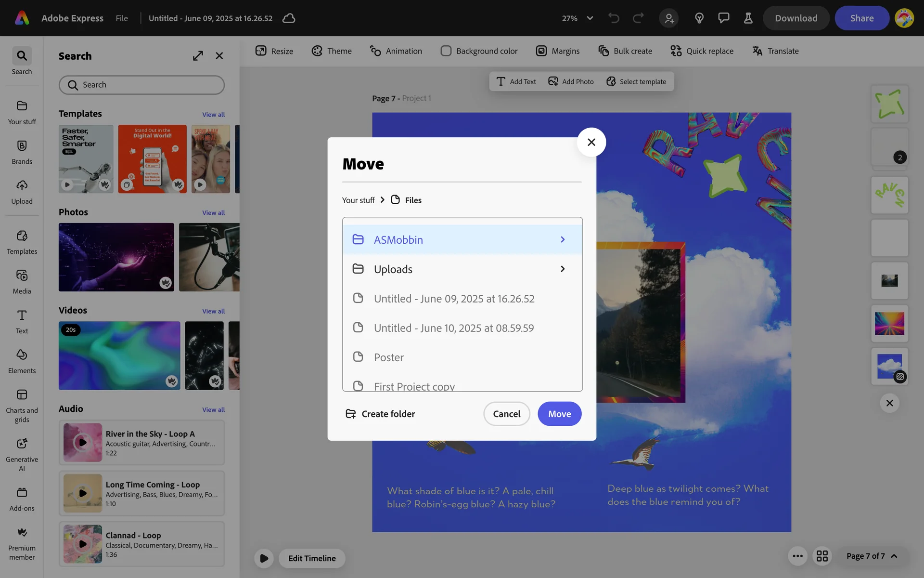The image size is (924, 578).
Task: Play River in the Sky audio preview
Action: click(x=83, y=442)
